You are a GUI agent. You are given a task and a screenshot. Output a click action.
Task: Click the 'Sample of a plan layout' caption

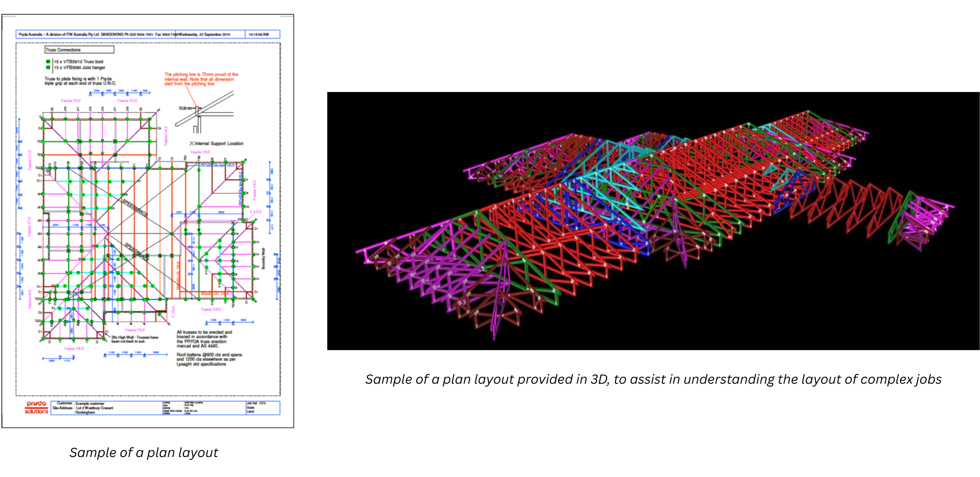[x=143, y=453]
